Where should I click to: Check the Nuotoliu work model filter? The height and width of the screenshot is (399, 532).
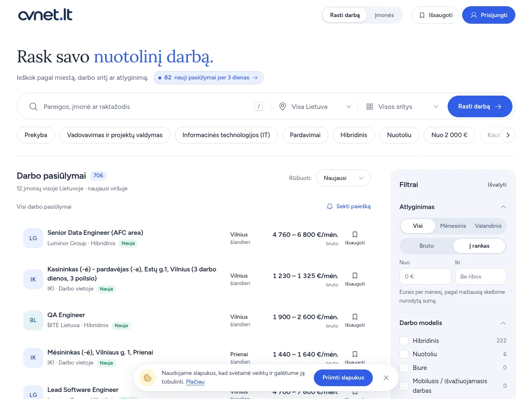[x=404, y=354]
